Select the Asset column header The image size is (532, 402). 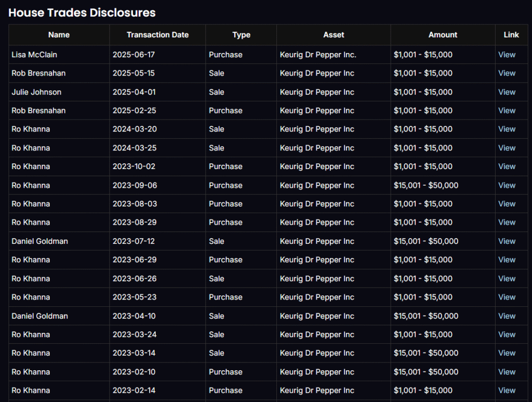point(334,35)
